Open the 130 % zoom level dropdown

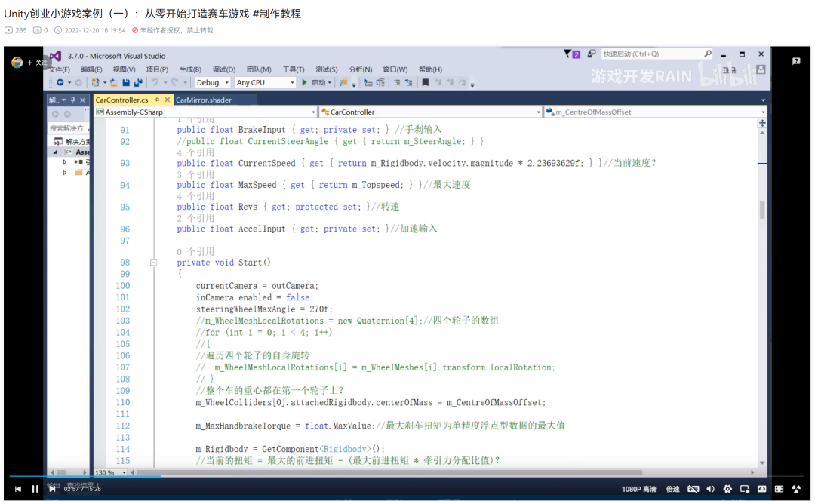tap(111, 472)
